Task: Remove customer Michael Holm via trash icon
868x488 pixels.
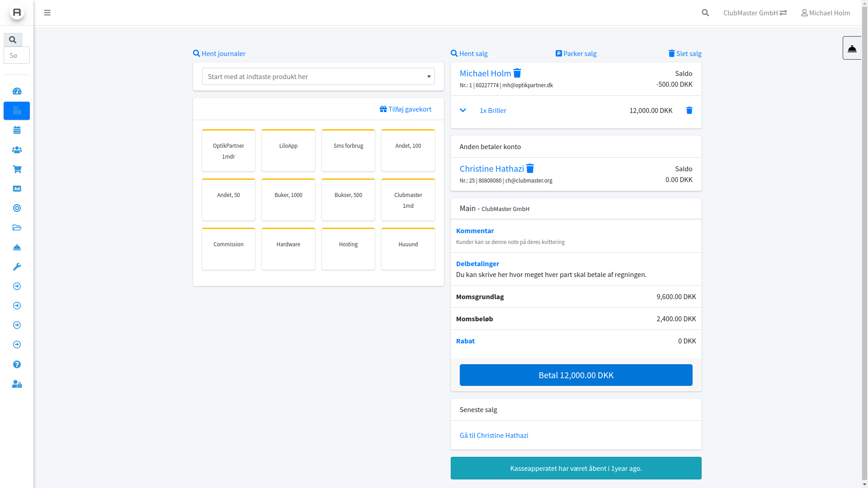Action: coord(517,73)
